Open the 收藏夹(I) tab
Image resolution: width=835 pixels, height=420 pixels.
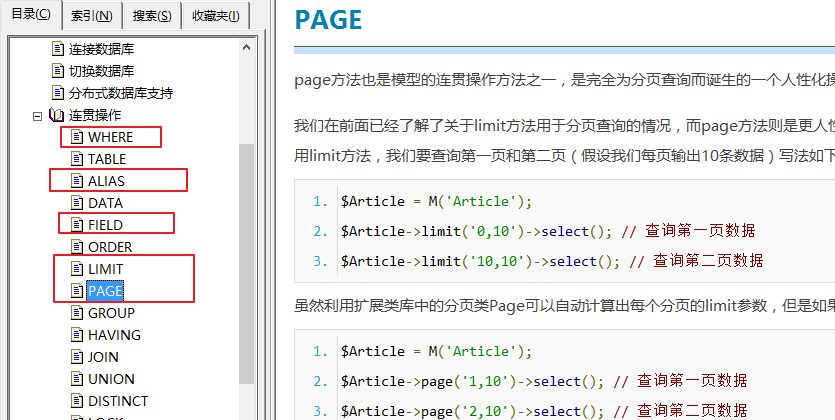[215, 16]
